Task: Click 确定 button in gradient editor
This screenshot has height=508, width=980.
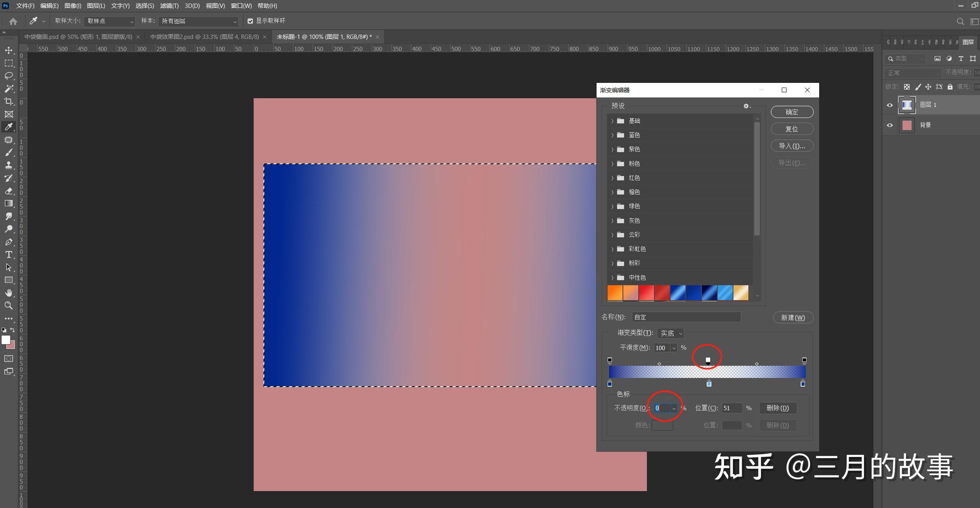Action: [792, 112]
